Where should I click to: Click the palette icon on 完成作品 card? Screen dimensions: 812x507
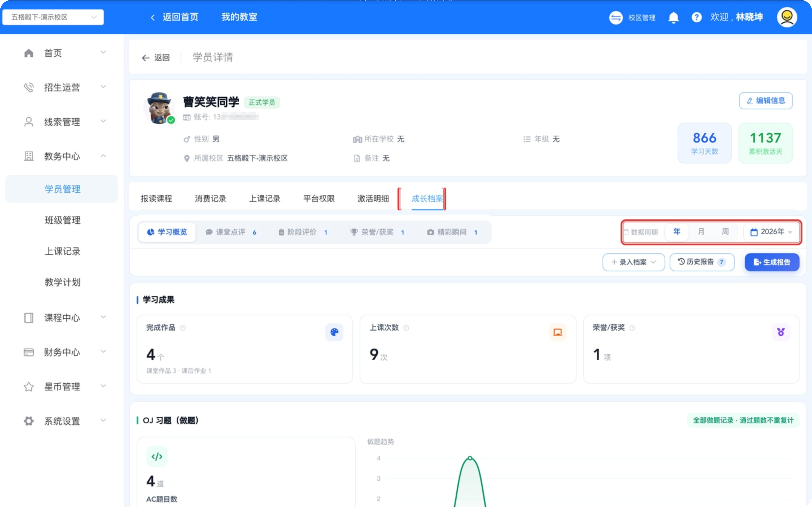(334, 332)
